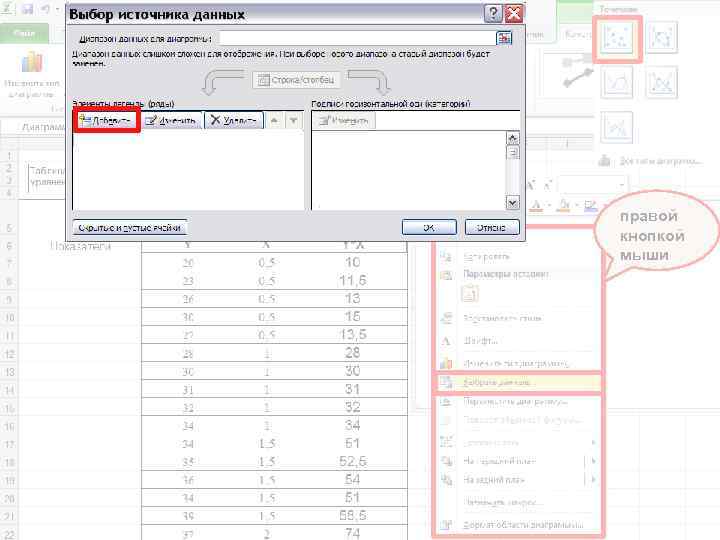Click the Добавить button in legend entries
The width and height of the screenshot is (720, 540).
point(107,120)
